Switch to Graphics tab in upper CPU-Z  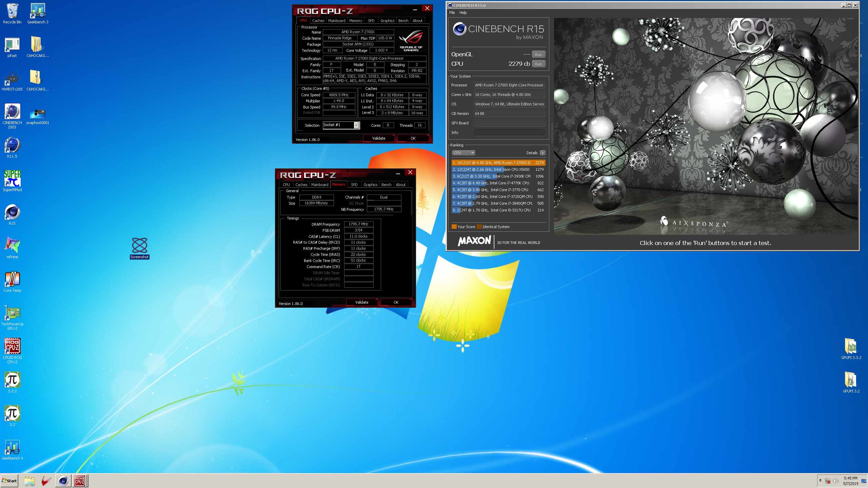coord(387,21)
